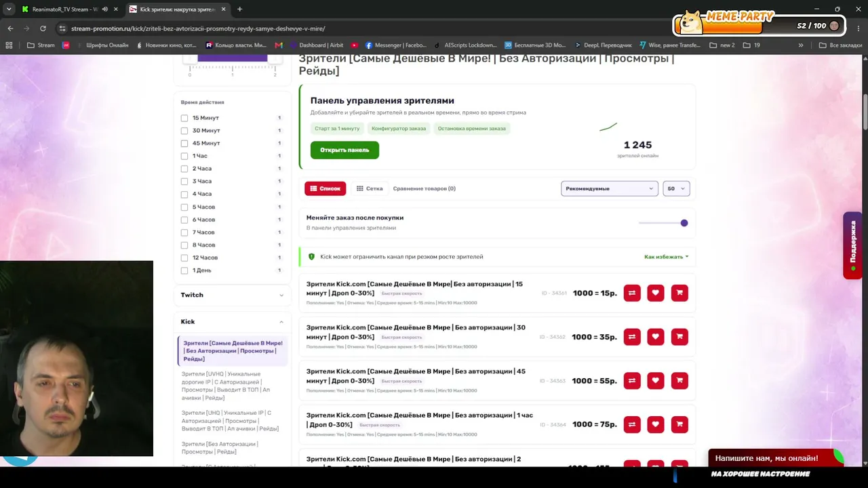Compare the 15 минут Kick viewers offer
The width and height of the screenshot is (868, 488).
pos(632,293)
